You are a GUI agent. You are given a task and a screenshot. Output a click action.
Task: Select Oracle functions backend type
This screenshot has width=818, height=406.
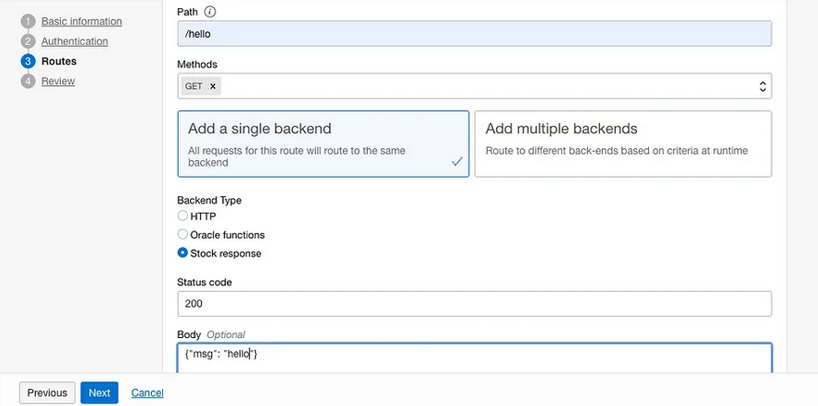pyautogui.click(x=182, y=235)
